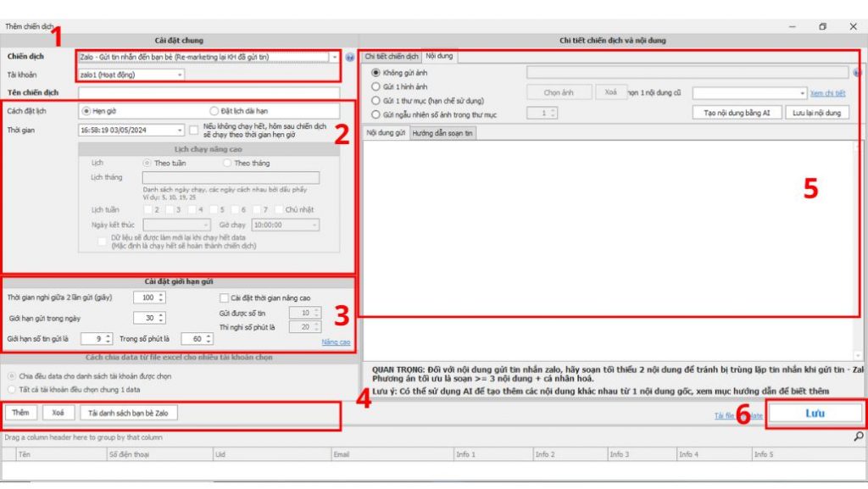The width and height of the screenshot is (868, 489).
Task: Expand the old content selection dropdown
Action: [802, 93]
